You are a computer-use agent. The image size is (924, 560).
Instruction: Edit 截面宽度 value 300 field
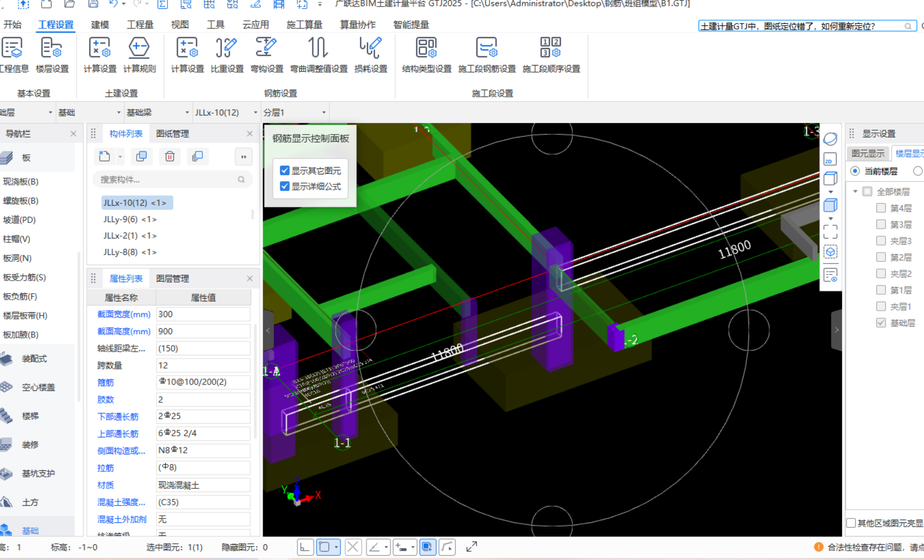coord(203,314)
